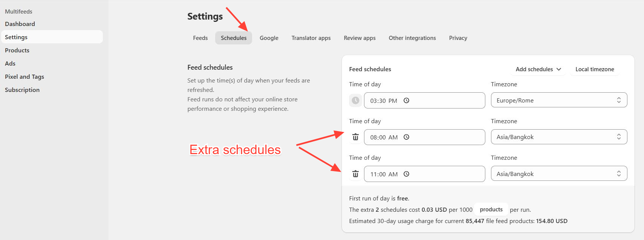644x240 pixels.
Task: Open time picker clock in 11:00 AM field
Action: point(406,174)
